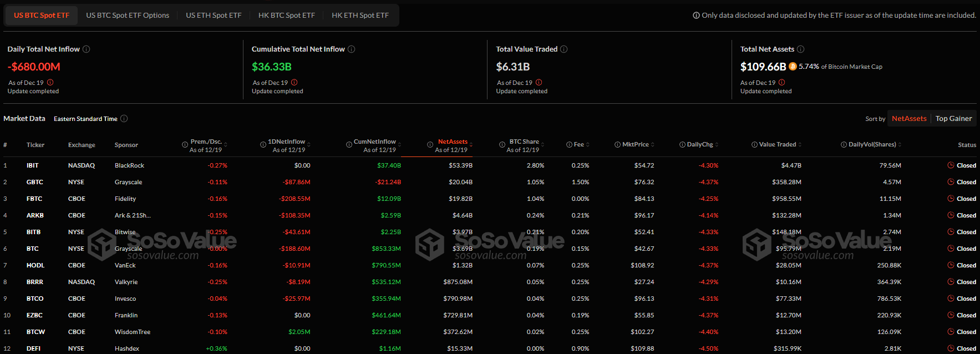This screenshot has height=354, width=980.
Task: Click info icon beside Daily Total Net Inflow
Action: click(x=87, y=49)
